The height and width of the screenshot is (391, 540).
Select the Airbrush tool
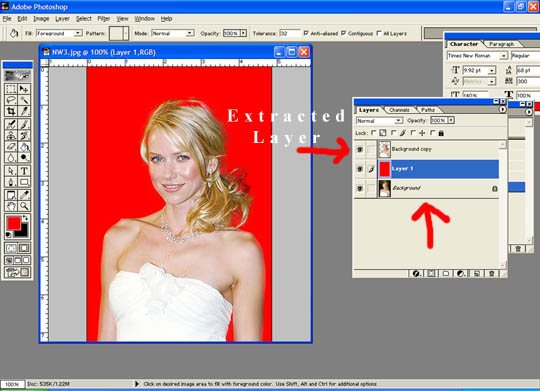click(11, 124)
